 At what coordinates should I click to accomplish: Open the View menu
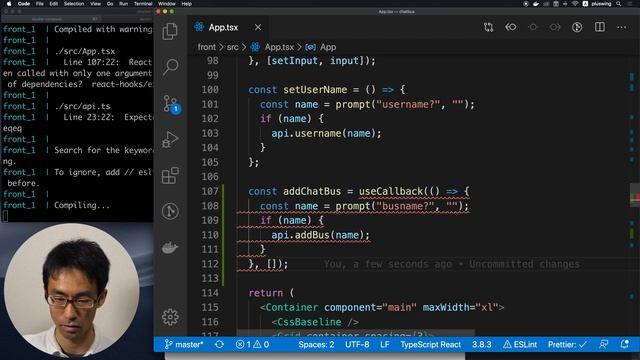[x=96, y=4]
